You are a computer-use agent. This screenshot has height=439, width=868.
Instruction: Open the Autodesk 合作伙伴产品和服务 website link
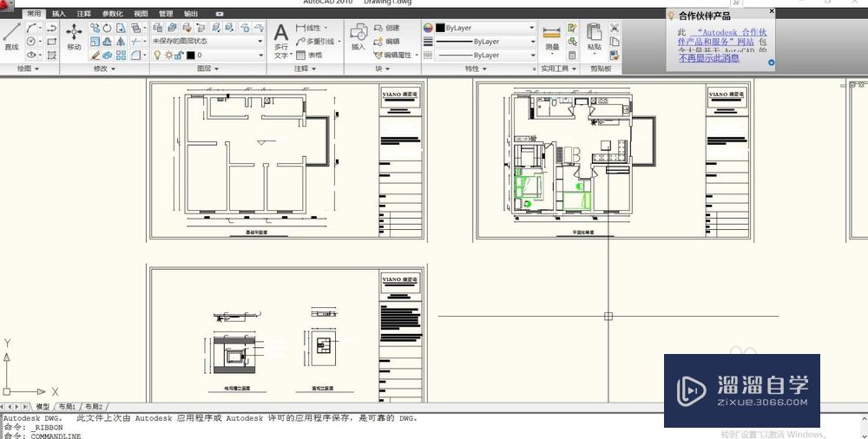click(722, 37)
